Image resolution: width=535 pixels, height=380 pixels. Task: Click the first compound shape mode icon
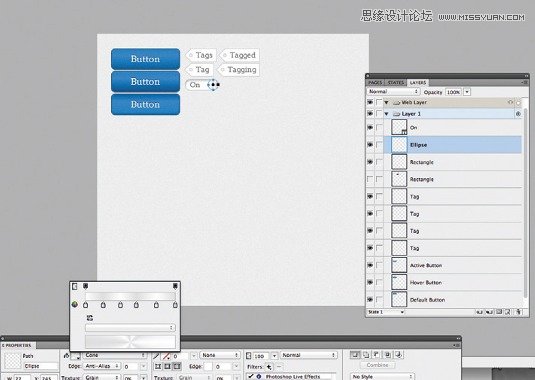pos(355,355)
